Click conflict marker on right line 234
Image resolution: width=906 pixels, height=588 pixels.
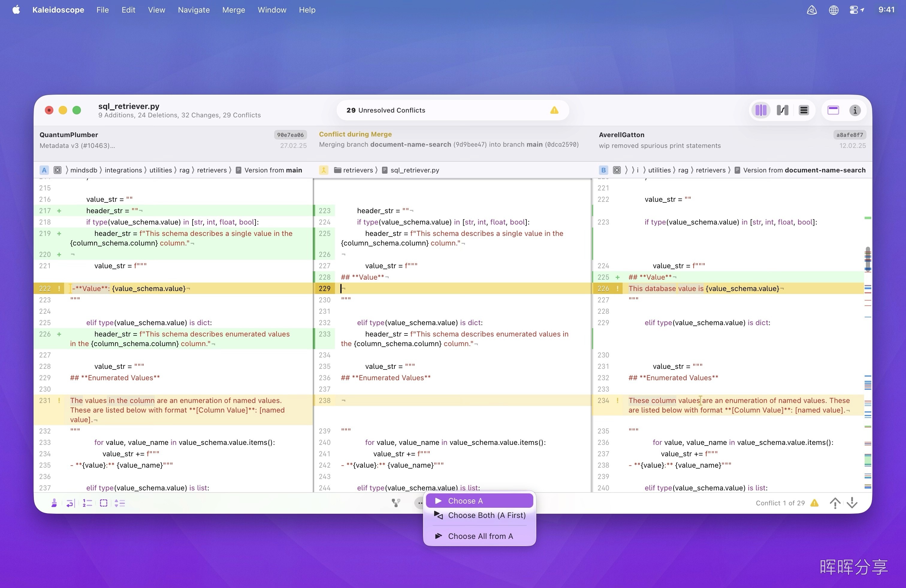[617, 401]
